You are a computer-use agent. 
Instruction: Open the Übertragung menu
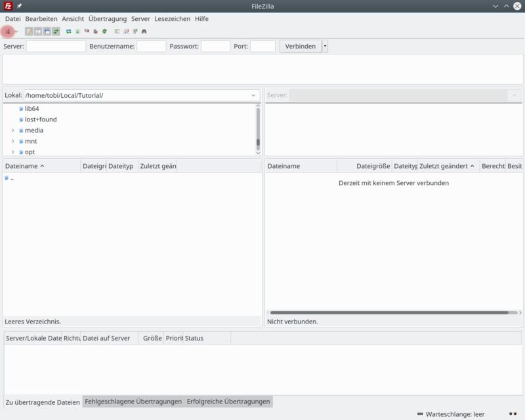pos(108,19)
